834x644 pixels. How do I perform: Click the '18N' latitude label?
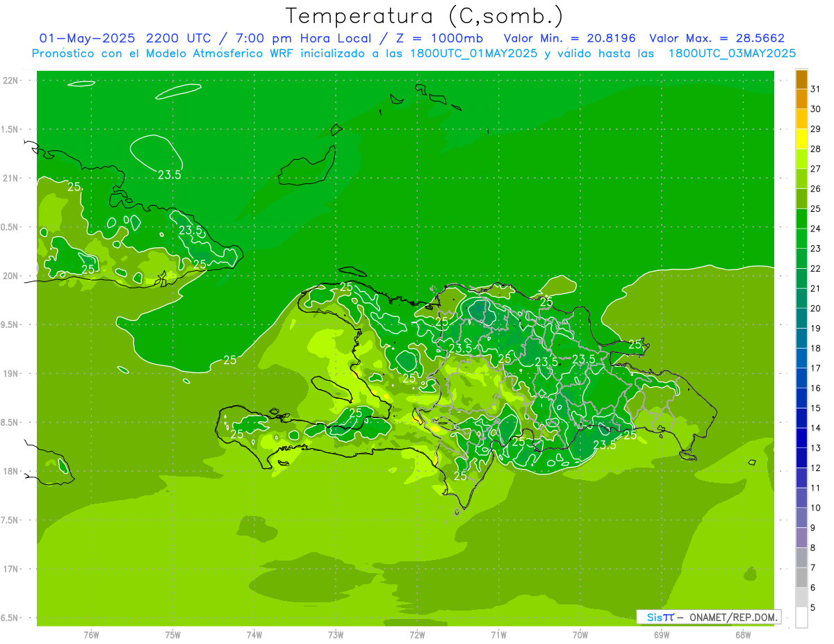click(10, 471)
